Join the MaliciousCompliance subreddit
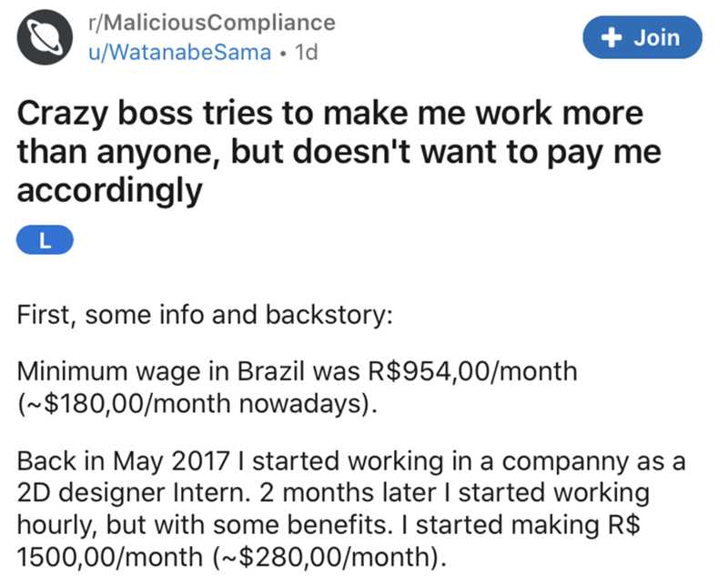The width and height of the screenshot is (728, 586). (x=642, y=37)
